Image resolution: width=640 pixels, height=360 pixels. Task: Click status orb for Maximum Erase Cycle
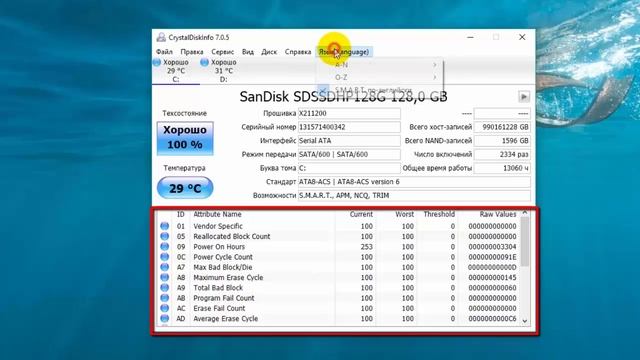coord(164,277)
